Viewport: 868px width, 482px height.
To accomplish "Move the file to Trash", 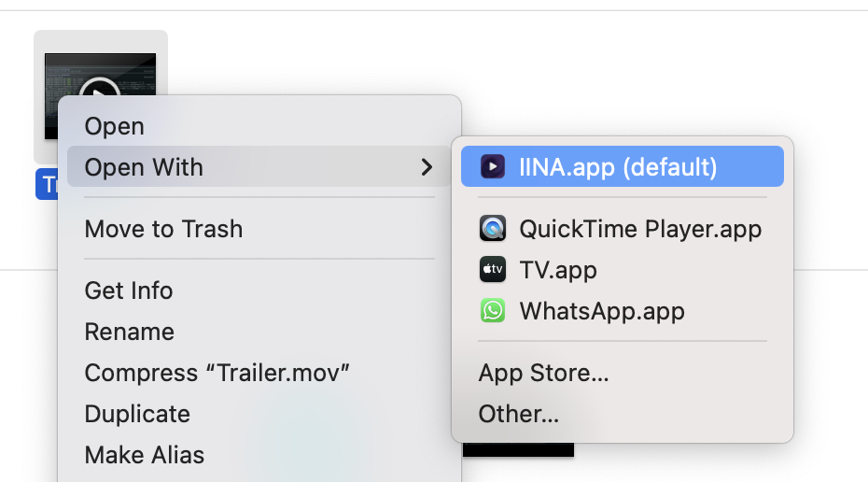I will 163,229.
